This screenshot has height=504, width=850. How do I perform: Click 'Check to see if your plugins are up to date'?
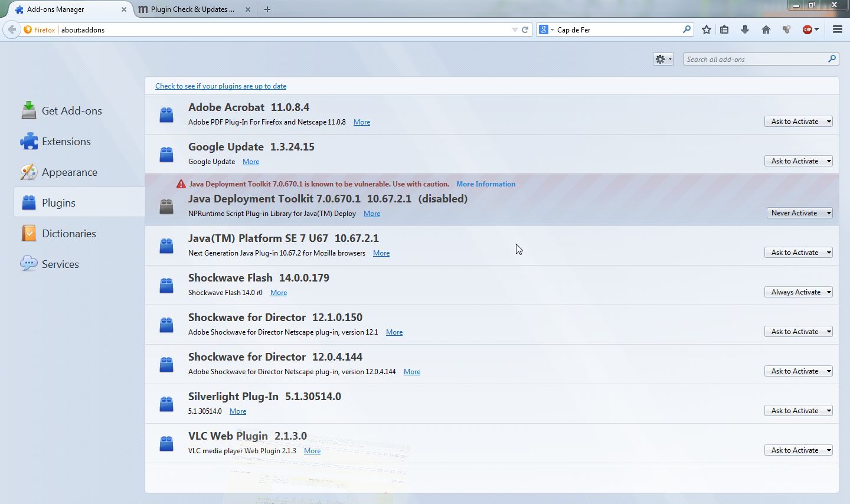pos(221,86)
